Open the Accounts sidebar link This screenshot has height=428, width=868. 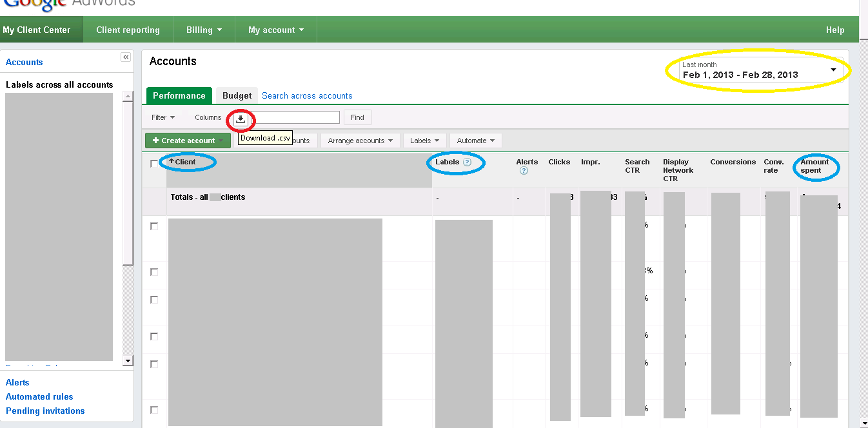pyautogui.click(x=25, y=62)
